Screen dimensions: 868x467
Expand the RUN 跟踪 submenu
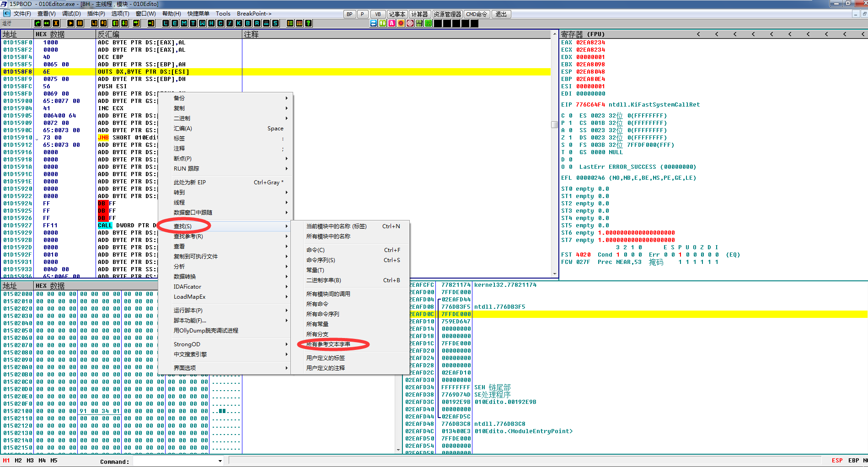pyautogui.click(x=225, y=169)
